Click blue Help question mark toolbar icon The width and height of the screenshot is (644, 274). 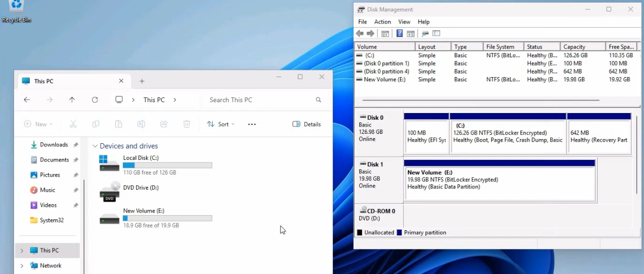399,33
